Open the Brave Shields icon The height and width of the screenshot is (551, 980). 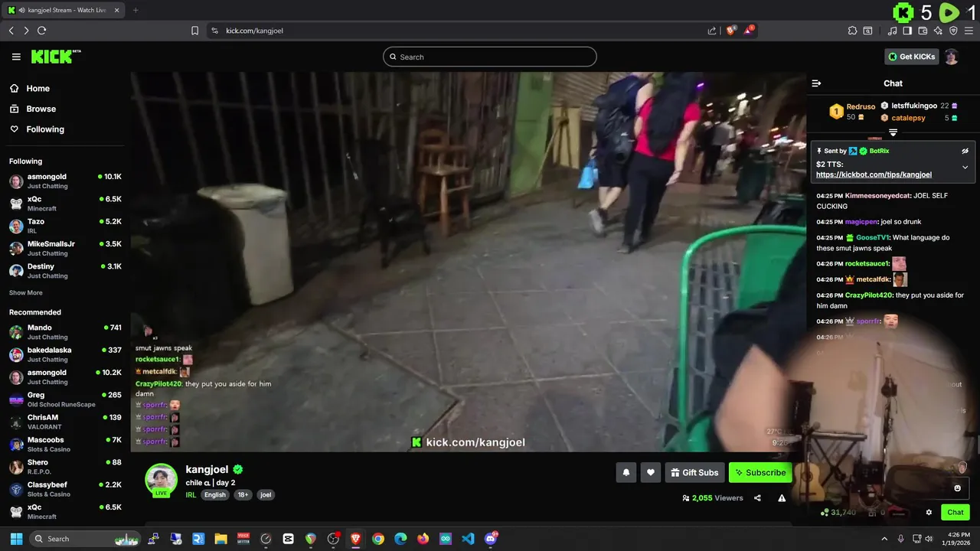tap(731, 30)
